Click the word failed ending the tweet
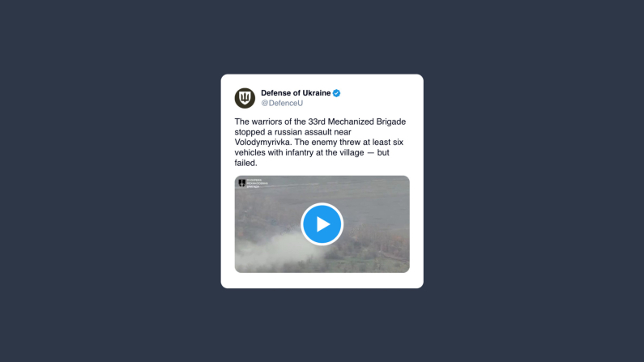 pyautogui.click(x=245, y=163)
